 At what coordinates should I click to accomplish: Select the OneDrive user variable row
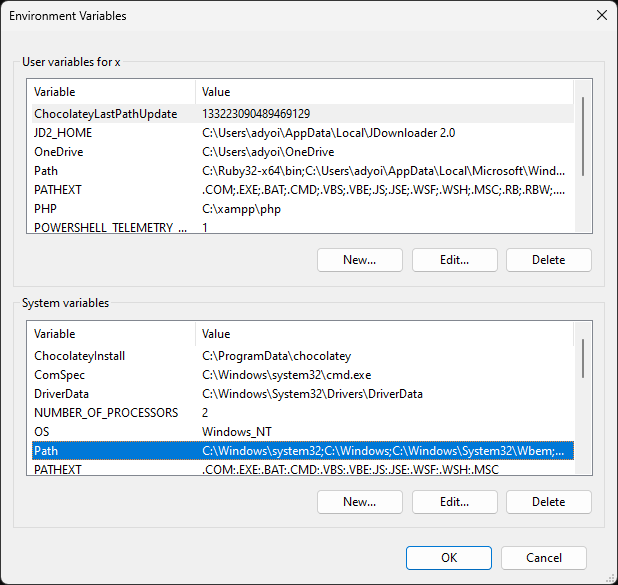tap(303, 151)
